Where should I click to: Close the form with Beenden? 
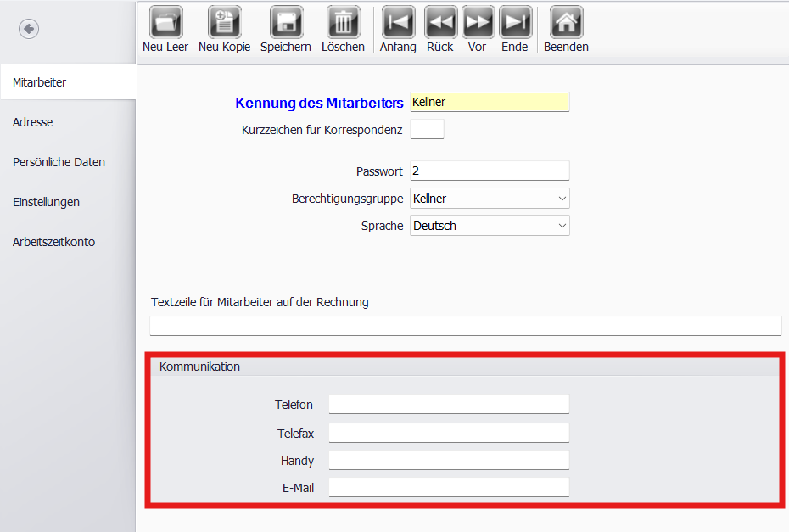567,22
